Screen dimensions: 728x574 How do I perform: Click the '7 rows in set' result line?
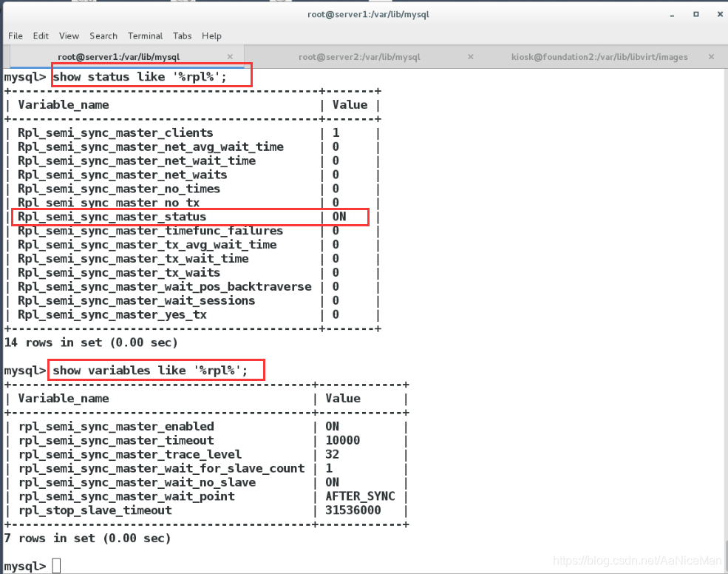tap(87, 538)
